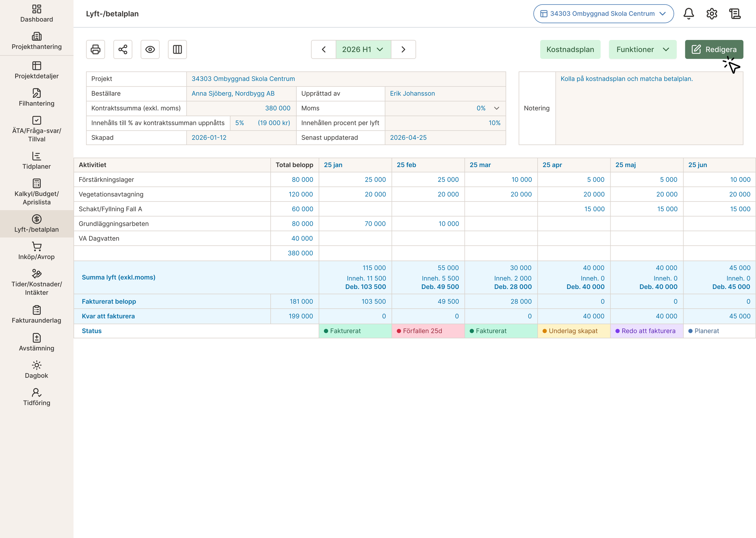Click the Notering text field
Image resolution: width=756 pixels, height=538 pixels.
[649, 108]
